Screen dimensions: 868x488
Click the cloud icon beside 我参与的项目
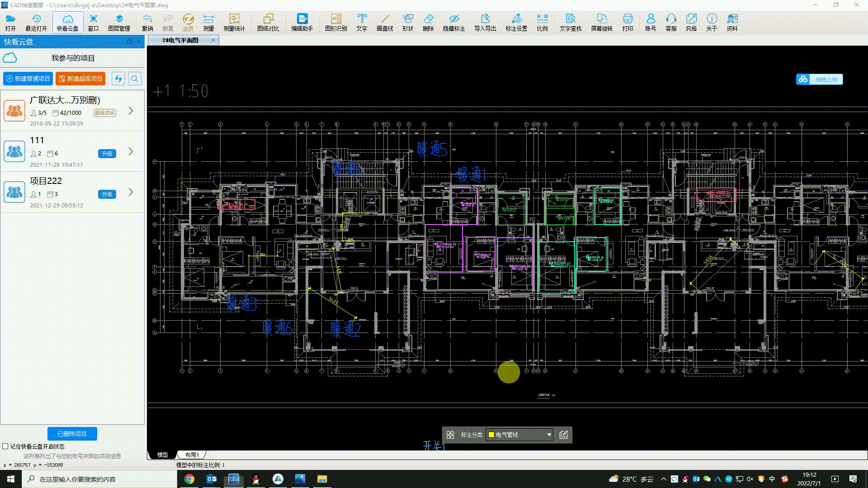10,58
